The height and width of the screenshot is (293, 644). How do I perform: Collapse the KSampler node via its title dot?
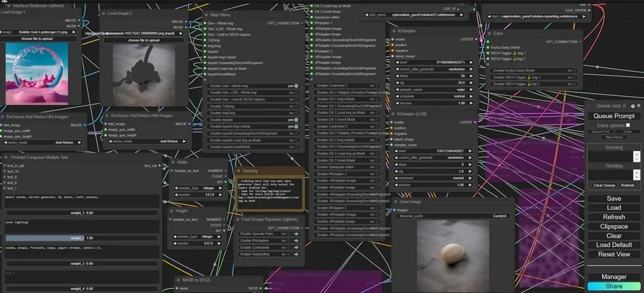click(394, 31)
